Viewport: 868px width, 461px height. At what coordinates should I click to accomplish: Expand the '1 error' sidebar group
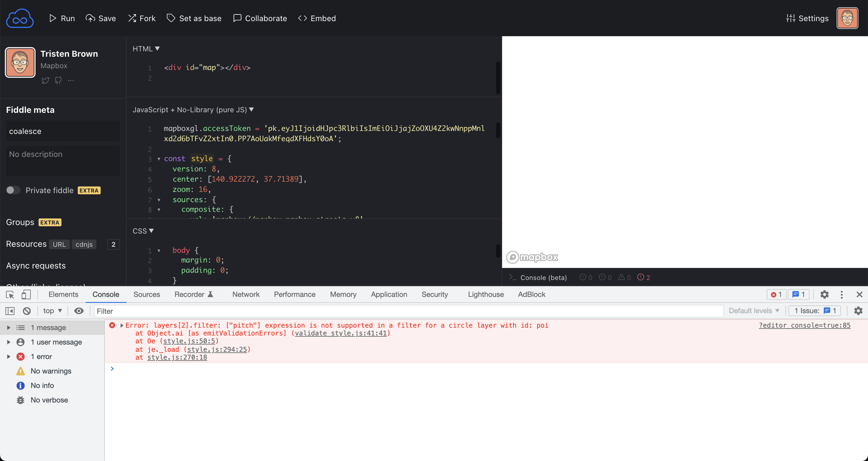click(x=9, y=356)
